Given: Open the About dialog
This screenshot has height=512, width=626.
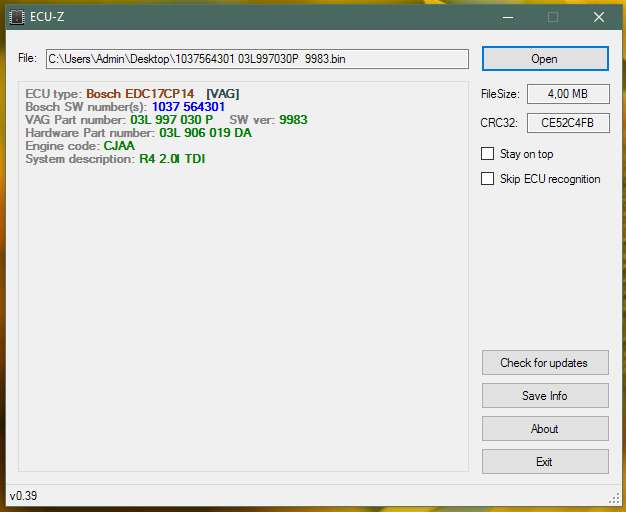Looking at the screenshot, I should click(545, 429).
